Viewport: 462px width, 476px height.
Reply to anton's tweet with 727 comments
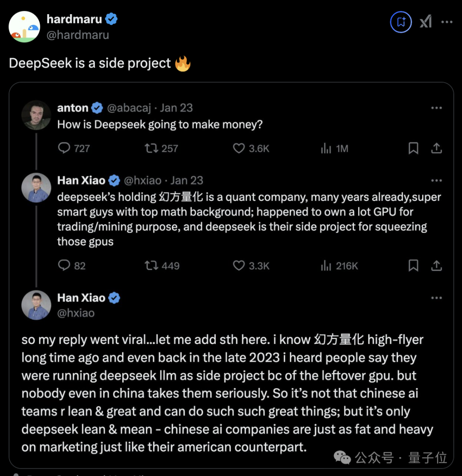[64, 148]
